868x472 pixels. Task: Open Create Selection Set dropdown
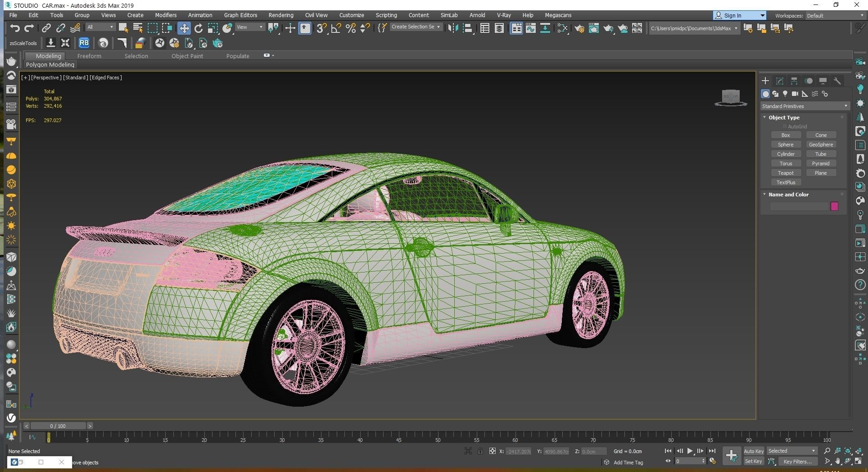pos(416,27)
